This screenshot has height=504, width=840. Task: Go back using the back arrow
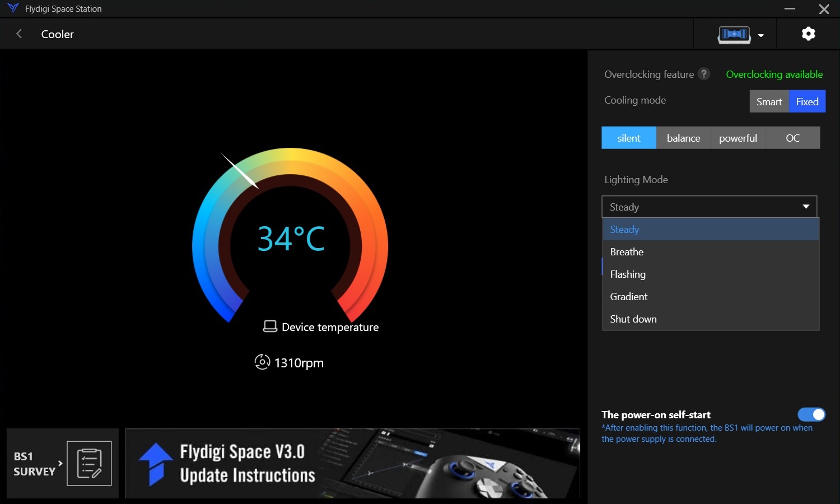pos(19,34)
